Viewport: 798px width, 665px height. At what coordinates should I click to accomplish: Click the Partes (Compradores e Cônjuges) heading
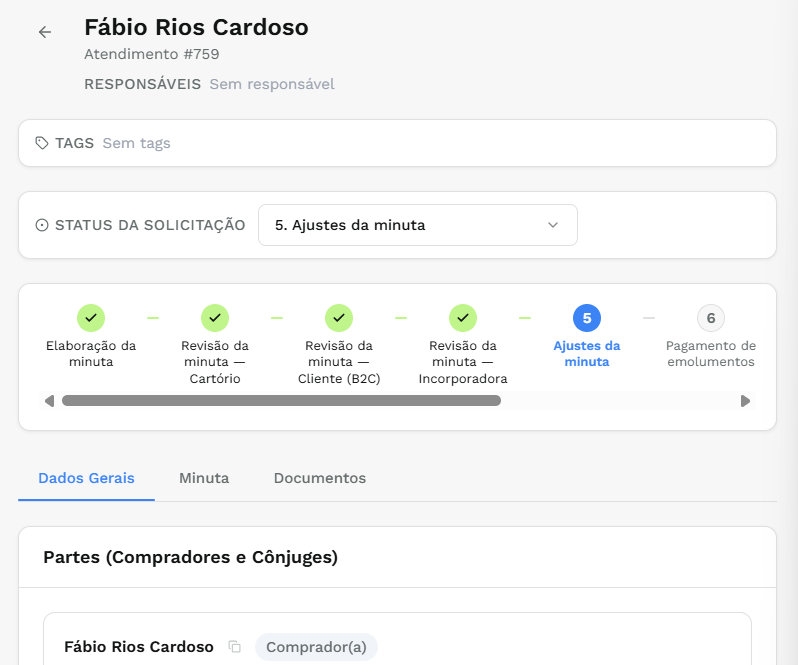pos(190,557)
